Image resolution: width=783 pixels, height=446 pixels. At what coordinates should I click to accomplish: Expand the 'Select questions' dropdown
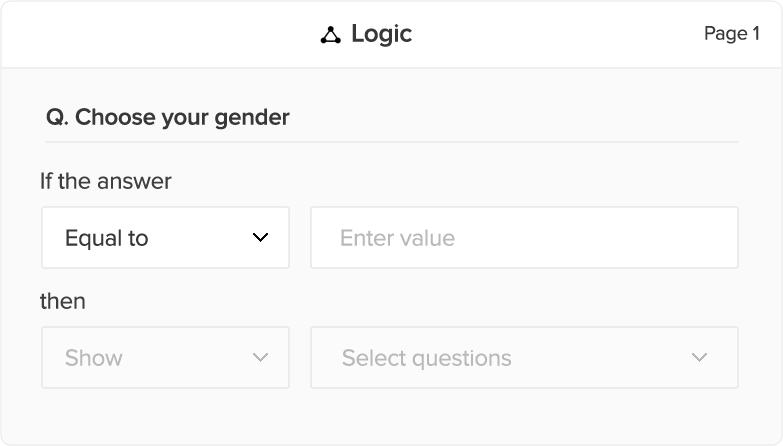coord(524,358)
